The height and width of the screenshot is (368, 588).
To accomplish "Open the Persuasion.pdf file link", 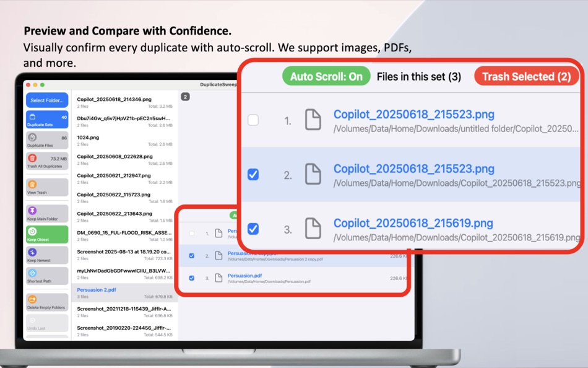I will 245,275.
